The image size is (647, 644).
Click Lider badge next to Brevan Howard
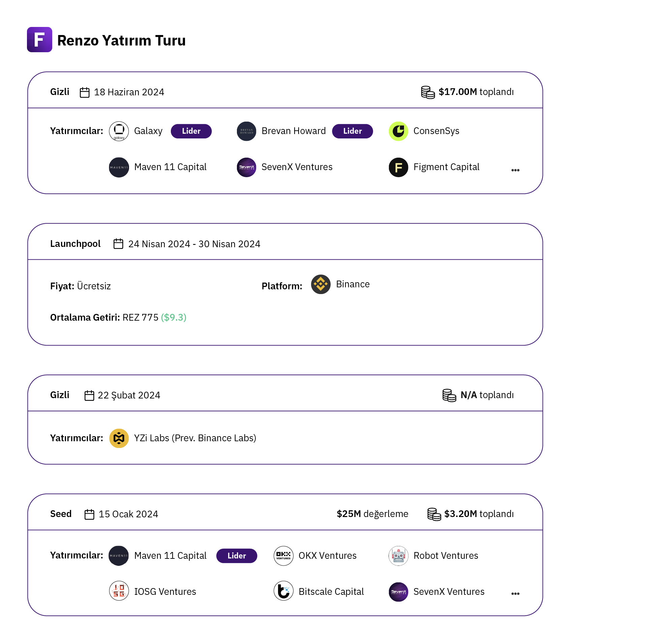pyautogui.click(x=352, y=131)
